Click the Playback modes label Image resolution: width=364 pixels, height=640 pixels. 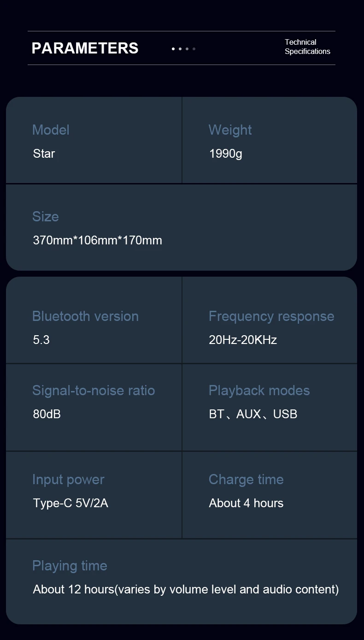(259, 391)
